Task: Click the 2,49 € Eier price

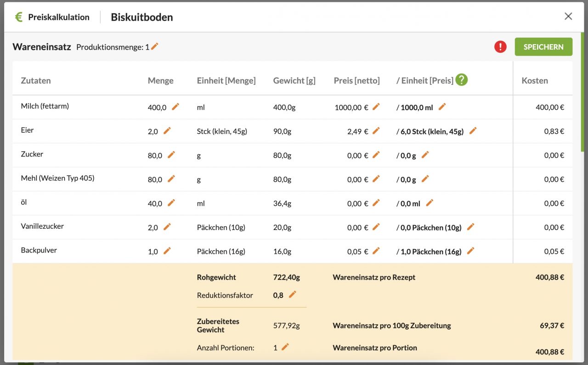Action: click(358, 131)
